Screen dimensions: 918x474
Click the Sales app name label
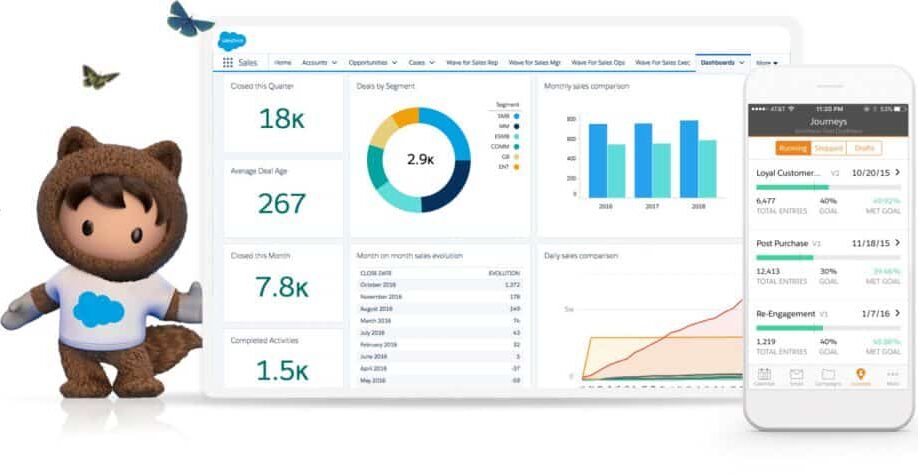pos(248,63)
